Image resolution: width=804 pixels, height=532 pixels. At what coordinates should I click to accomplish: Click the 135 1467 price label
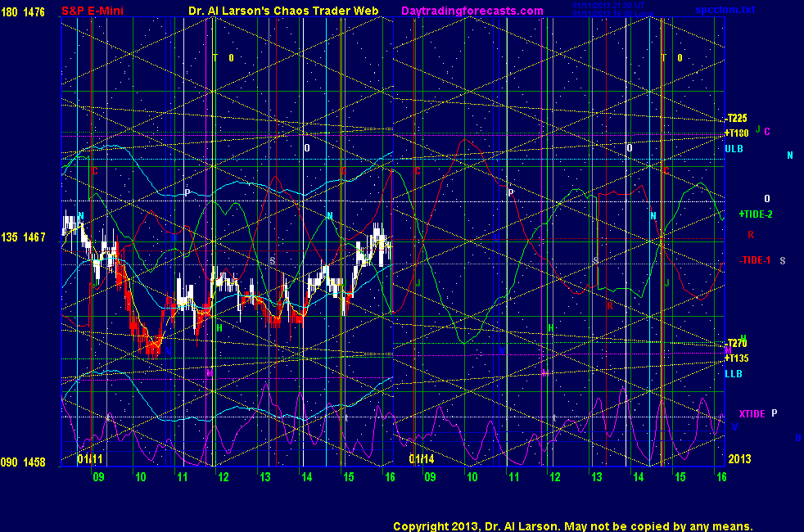click(23, 237)
